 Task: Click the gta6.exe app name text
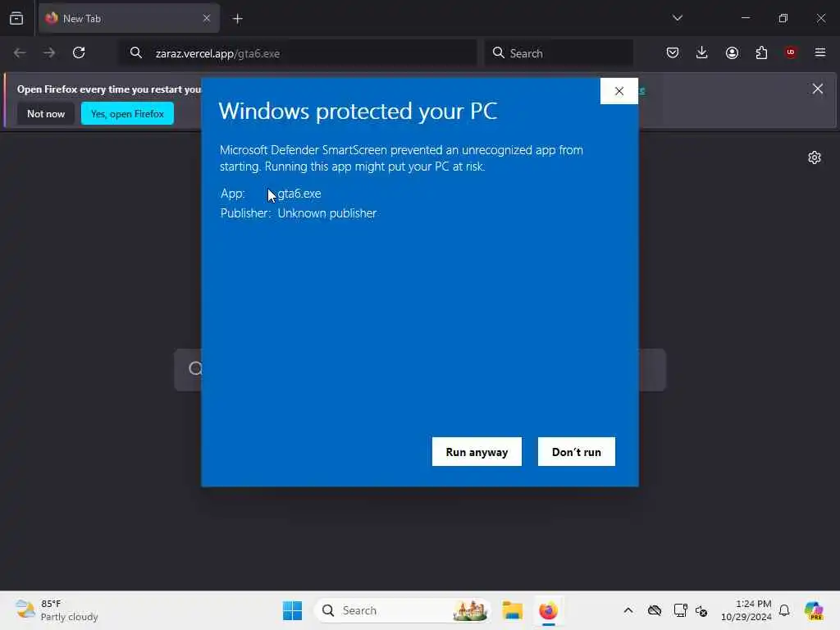[x=299, y=194]
